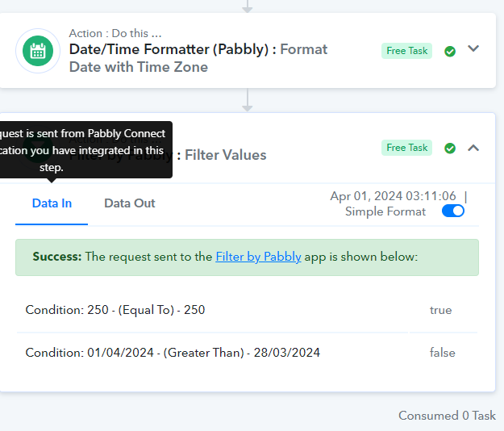Click the Free Task badge on Filter step
Viewport: 504px width, 431px height.
406,148
